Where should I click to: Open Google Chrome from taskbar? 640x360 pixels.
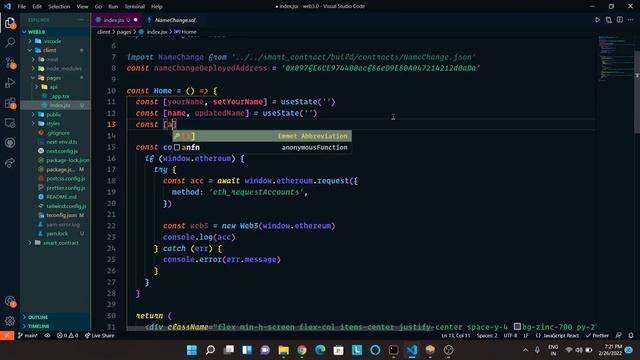(x=302, y=350)
